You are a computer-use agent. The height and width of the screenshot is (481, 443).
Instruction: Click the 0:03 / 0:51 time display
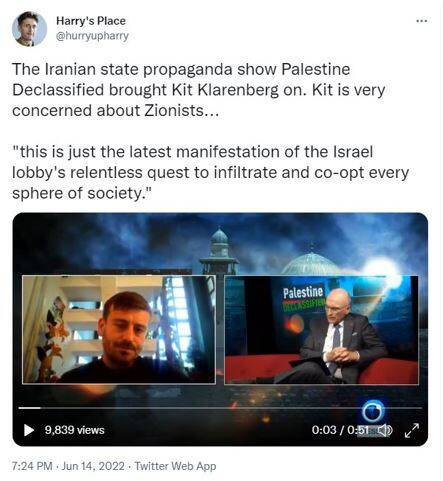coord(340,430)
